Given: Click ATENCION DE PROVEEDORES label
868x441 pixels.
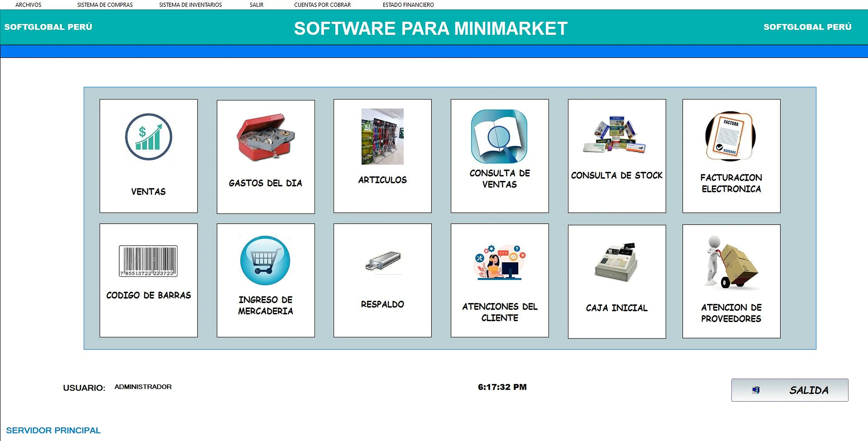Looking at the screenshot, I should [731, 313].
